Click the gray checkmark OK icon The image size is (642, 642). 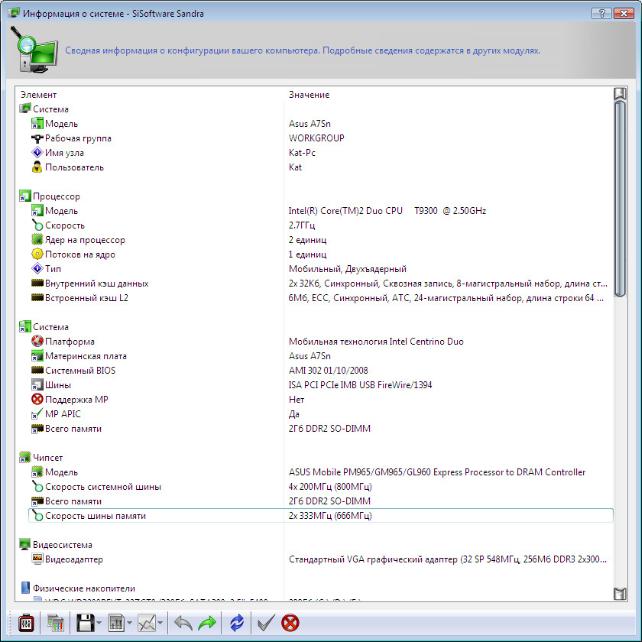pyautogui.click(x=266, y=623)
